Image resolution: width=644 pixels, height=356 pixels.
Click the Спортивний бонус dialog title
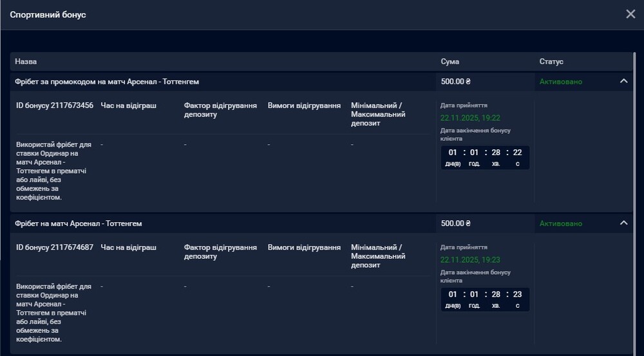coord(48,15)
